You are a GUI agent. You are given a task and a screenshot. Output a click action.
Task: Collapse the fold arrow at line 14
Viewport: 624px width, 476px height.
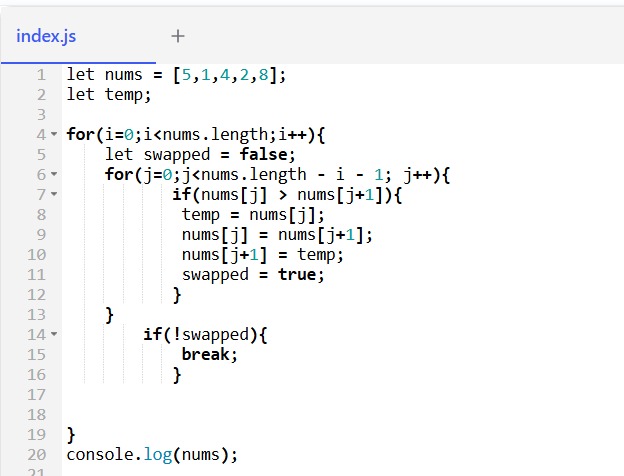(54, 334)
